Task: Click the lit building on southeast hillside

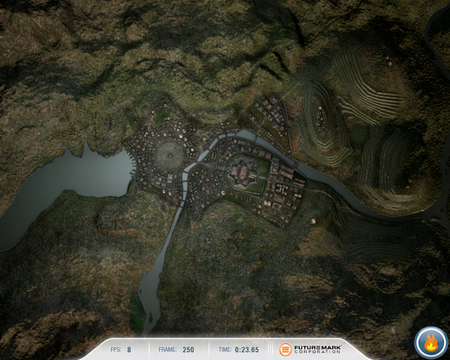Action: (x=313, y=221)
